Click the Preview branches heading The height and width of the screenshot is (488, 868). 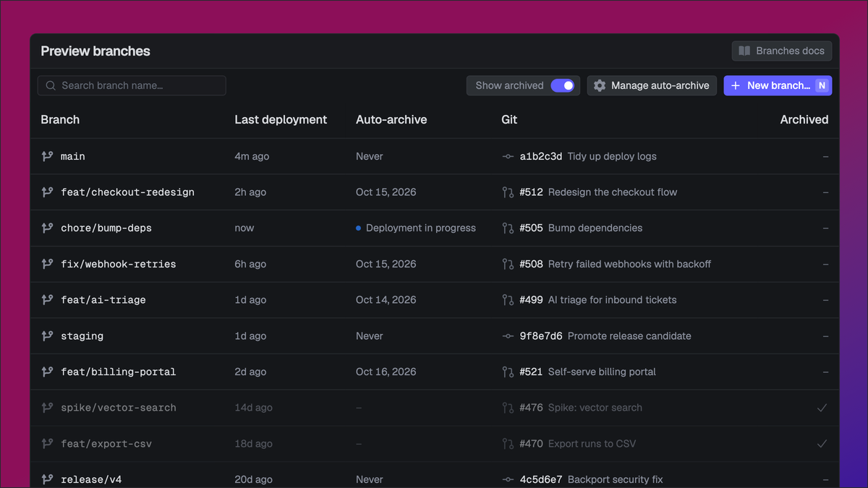(x=95, y=51)
